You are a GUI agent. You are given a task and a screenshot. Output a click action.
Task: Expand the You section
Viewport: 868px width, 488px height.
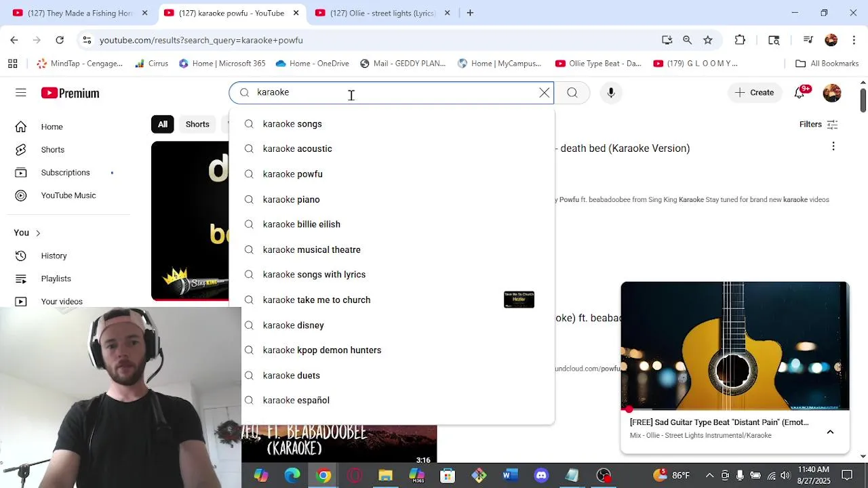27,232
